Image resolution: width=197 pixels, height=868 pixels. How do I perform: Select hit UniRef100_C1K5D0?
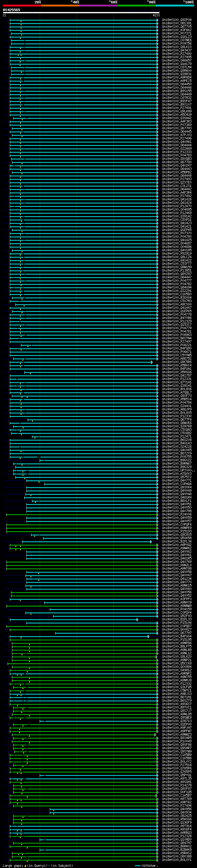point(176,294)
